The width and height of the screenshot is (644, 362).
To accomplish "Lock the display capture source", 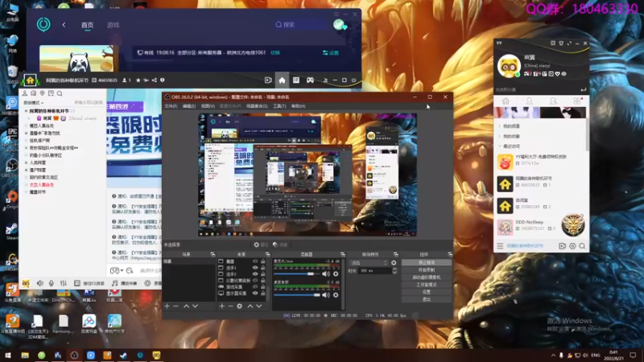I will pos(263,294).
